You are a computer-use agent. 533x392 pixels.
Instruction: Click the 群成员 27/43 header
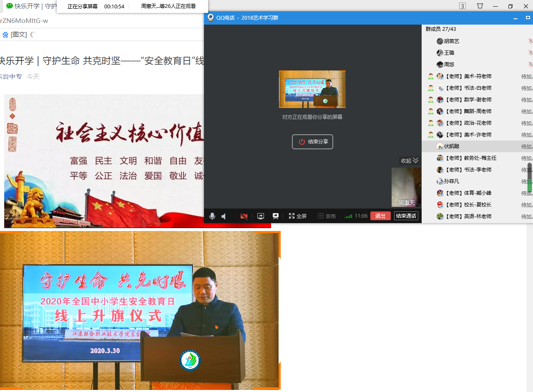(440, 29)
